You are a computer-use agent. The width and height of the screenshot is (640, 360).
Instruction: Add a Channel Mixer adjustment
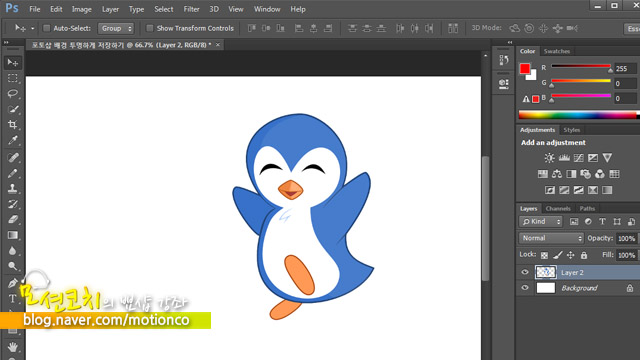tap(600, 174)
